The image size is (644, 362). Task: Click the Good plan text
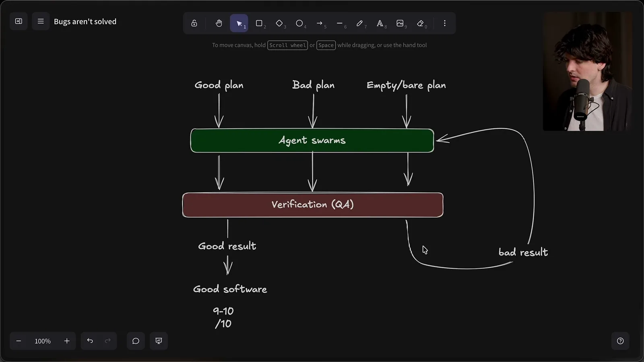219,85
